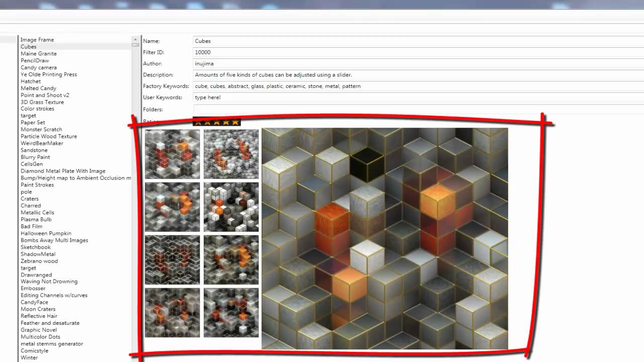The height and width of the screenshot is (362, 644).
Task: Select 'Image Frame' in the filter list
Action: pos(37,40)
